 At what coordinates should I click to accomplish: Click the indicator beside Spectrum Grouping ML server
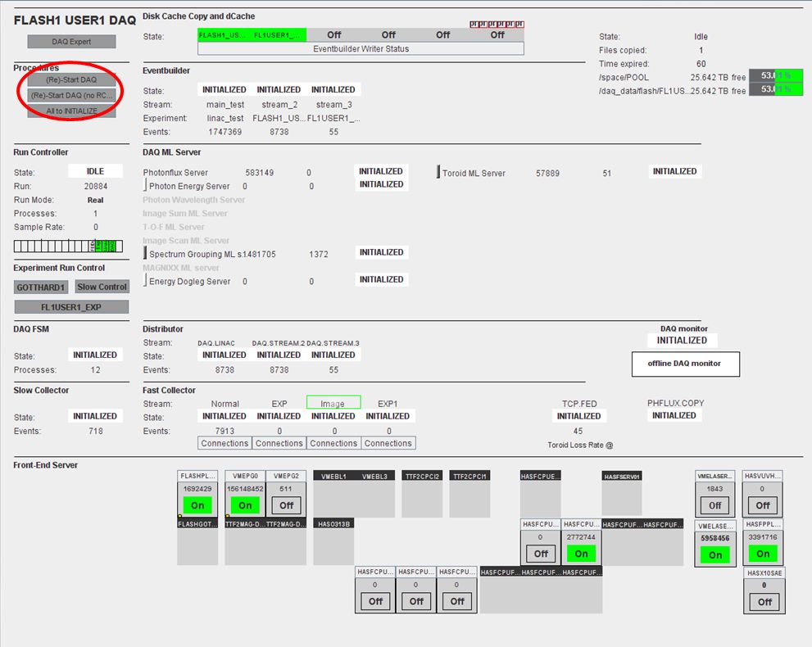click(x=146, y=255)
